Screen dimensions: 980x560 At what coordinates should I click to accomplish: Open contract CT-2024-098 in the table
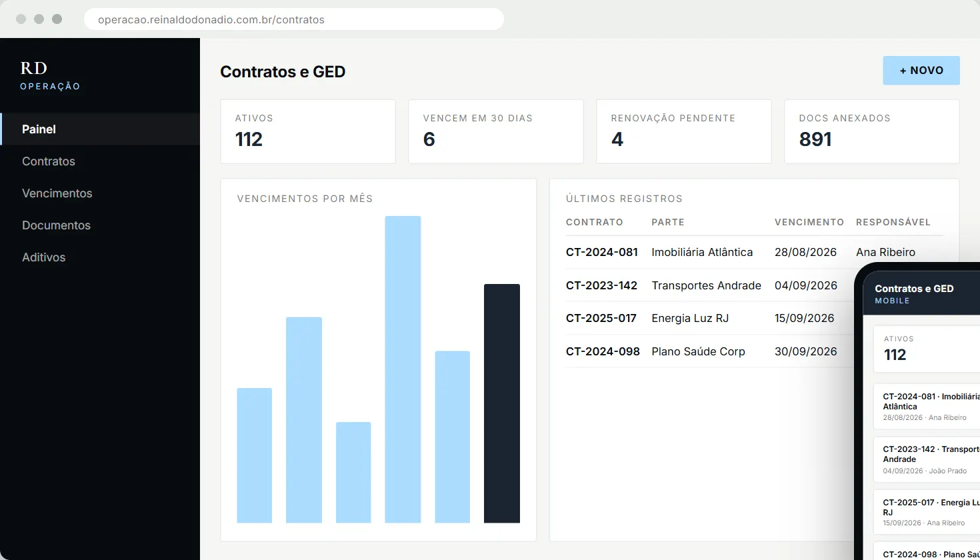click(x=603, y=351)
